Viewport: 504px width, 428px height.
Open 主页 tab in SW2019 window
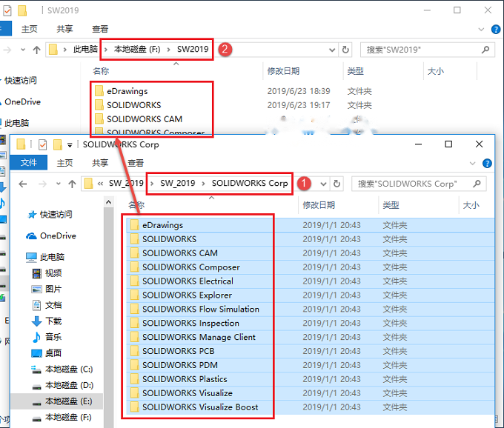[x=29, y=29]
